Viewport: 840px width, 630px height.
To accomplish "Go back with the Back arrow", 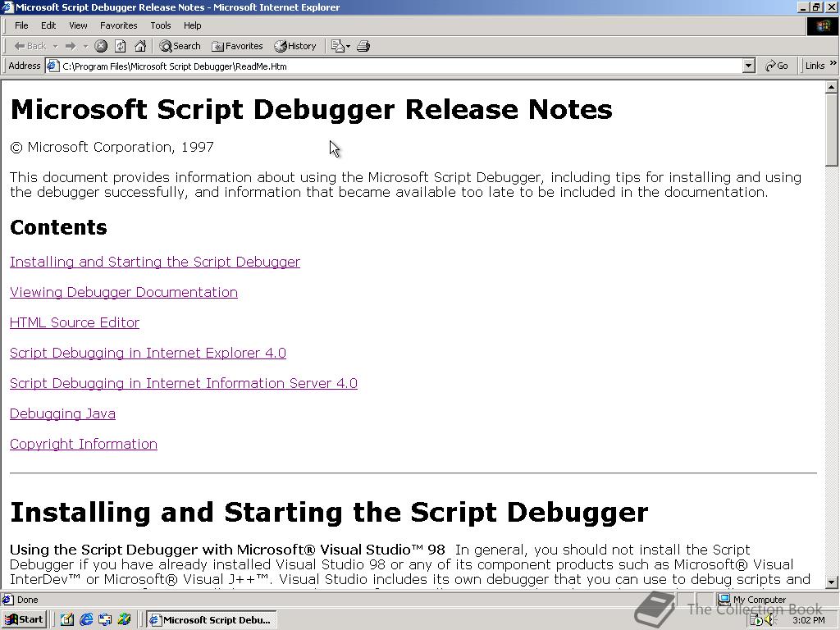I will (30, 46).
